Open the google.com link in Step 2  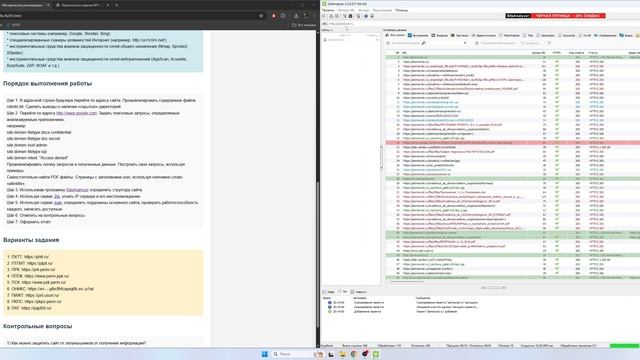(x=76, y=113)
